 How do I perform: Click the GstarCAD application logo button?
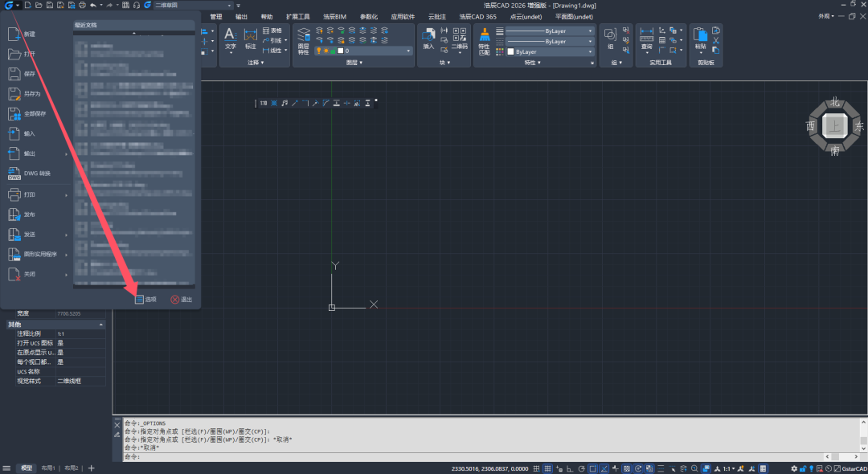[8, 5]
